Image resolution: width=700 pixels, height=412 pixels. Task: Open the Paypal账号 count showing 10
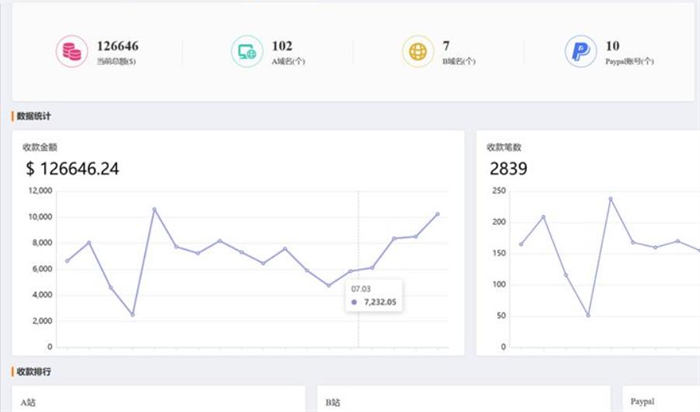612,45
